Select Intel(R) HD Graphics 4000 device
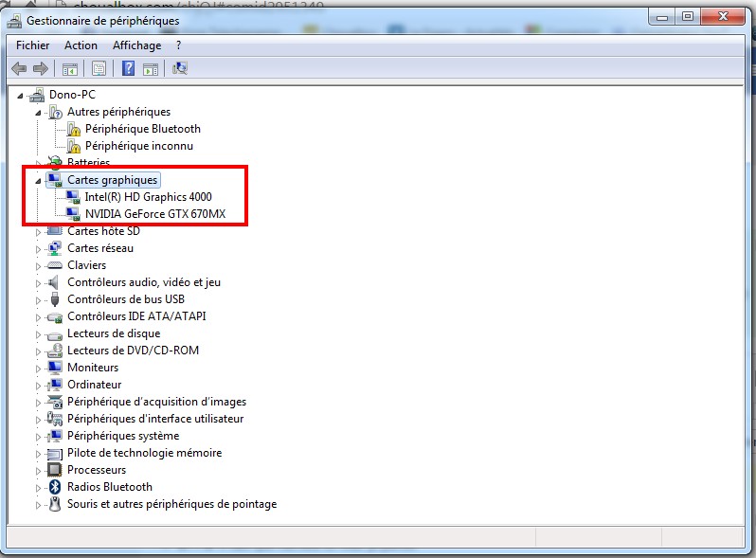Image resolution: width=756 pixels, height=558 pixels. click(x=148, y=197)
